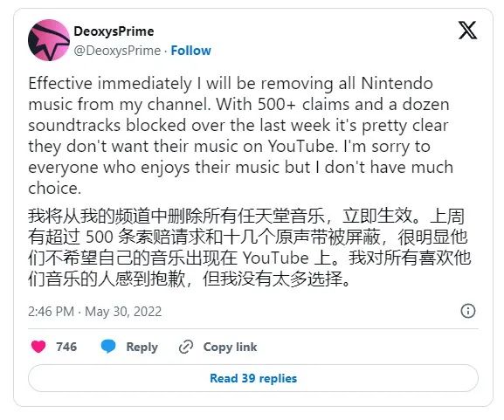Viewport: 504px width, 420px height.
Task: Click the blue reply bubble icon
Action: 108,347
